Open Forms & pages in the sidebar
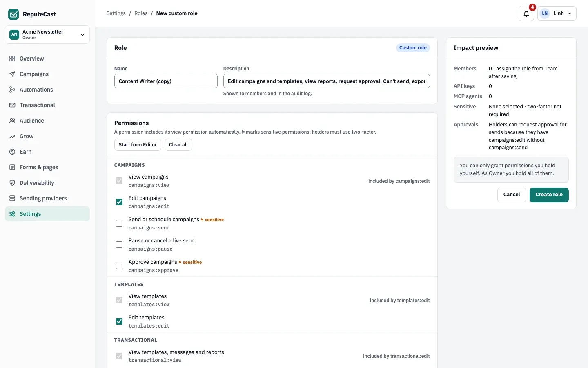 point(47,167)
